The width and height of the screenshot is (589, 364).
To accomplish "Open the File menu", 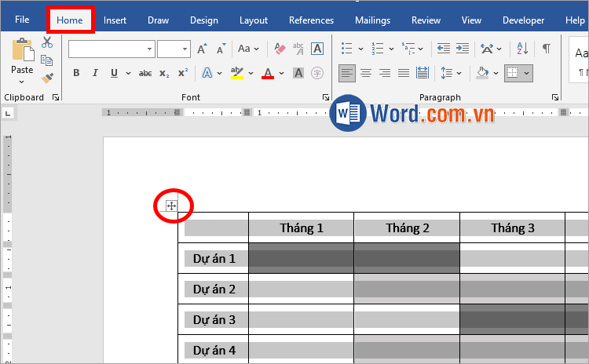I will click(22, 20).
